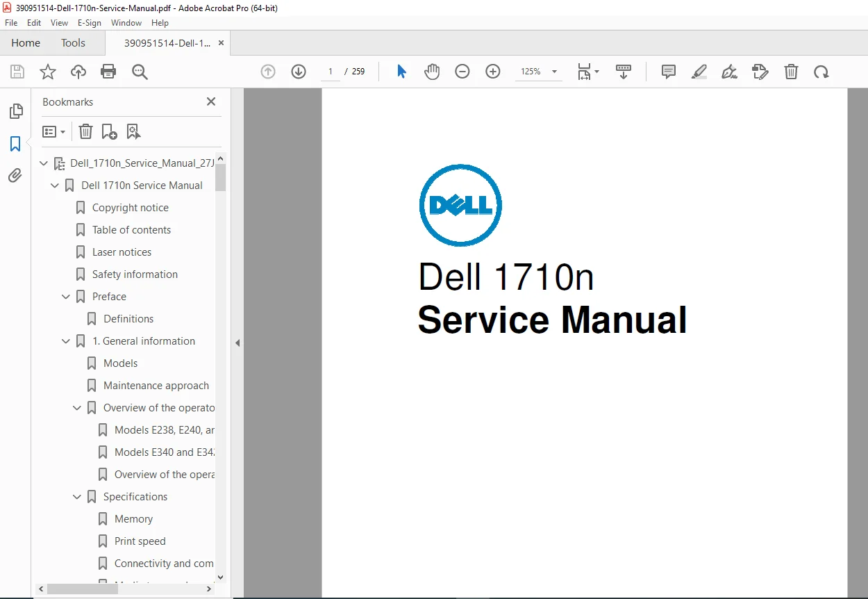Switch to the Tools tab
Image resolution: width=868 pixels, height=599 pixels.
[73, 43]
